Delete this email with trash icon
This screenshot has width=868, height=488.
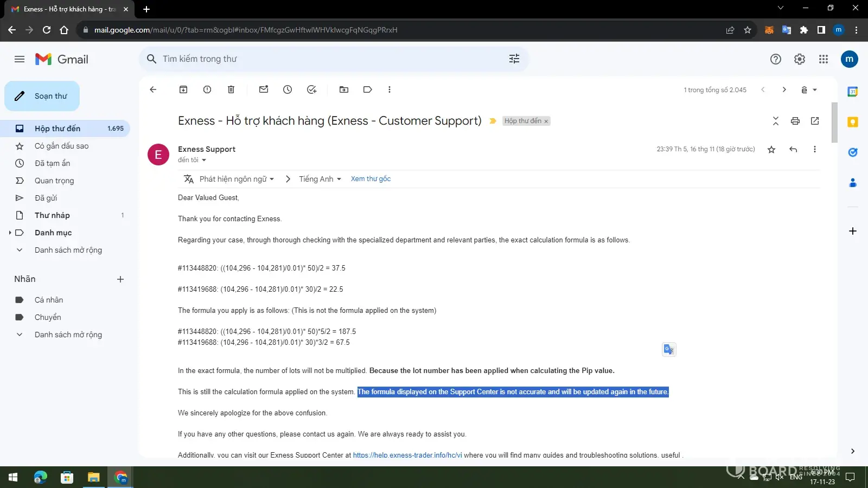(x=231, y=89)
